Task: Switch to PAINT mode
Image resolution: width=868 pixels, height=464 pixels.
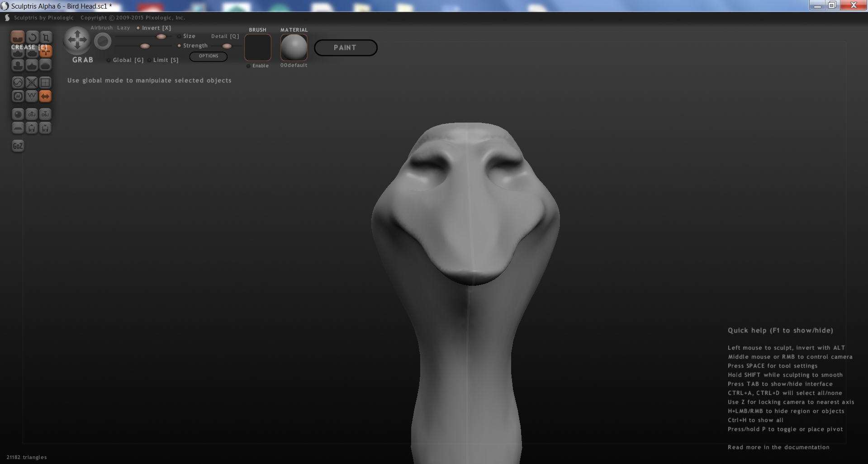Action: 346,47
